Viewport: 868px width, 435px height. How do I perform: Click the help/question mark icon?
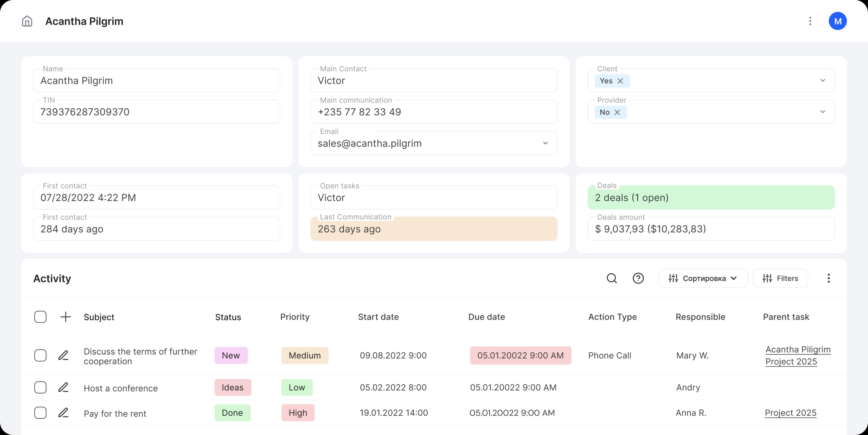pos(639,278)
